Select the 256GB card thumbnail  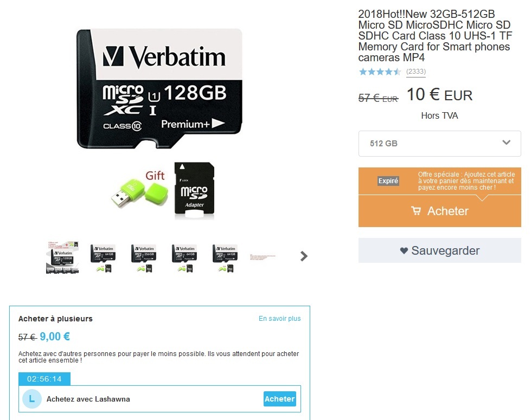[x=144, y=257]
